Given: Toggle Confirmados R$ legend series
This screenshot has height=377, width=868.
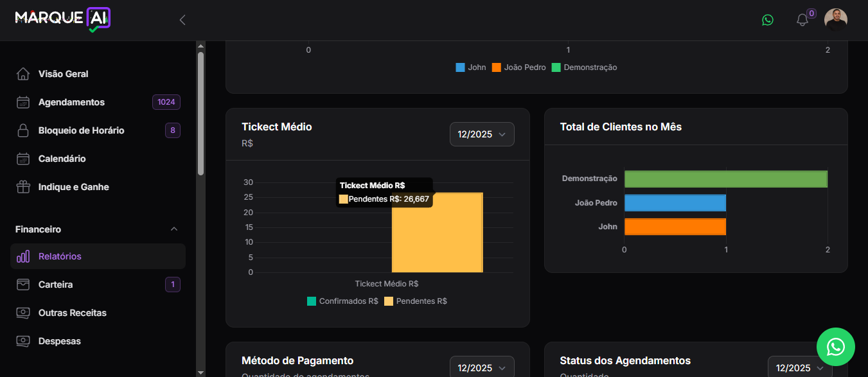Looking at the screenshot, I should tap(342, 301).
